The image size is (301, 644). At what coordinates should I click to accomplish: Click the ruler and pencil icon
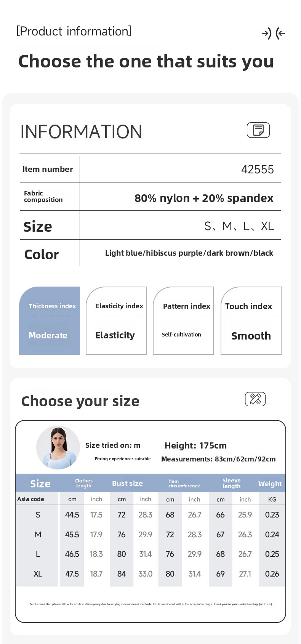(x=255, y=399)
